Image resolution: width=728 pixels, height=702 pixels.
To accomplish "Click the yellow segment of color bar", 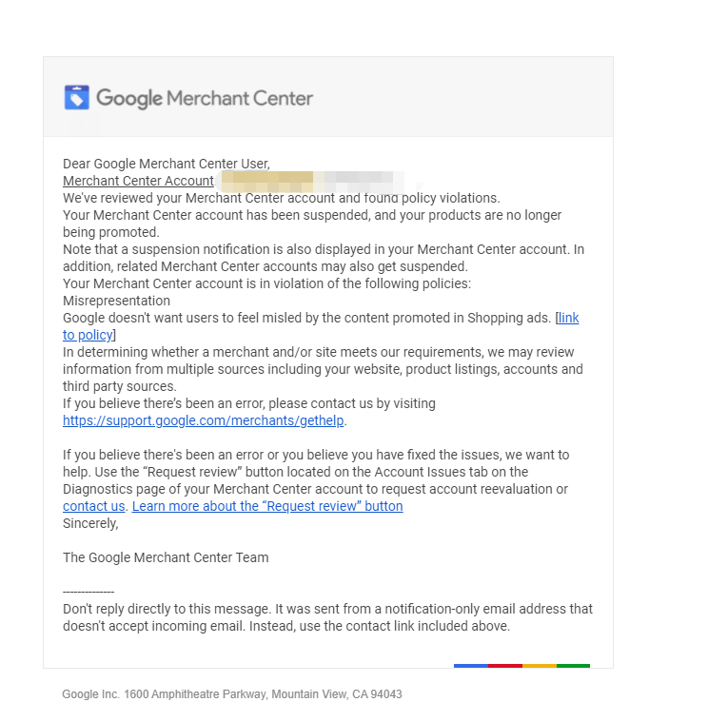I will [x=539, y=666].
